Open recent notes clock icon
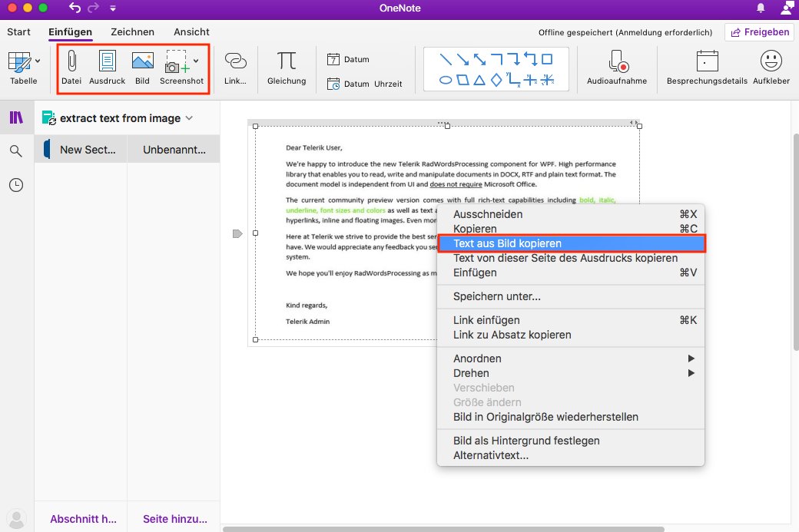The height and width of the screenshot is (532, 799). pos(16,185)
